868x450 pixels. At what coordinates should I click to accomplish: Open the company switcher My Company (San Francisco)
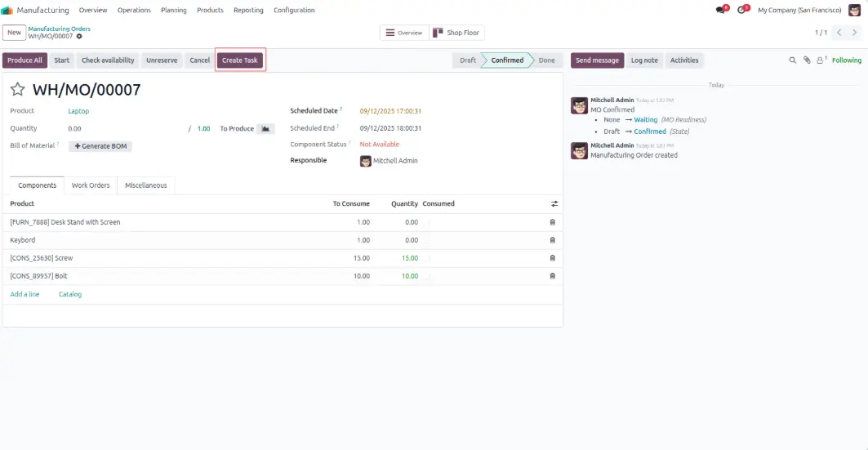[x=799, y=10]
